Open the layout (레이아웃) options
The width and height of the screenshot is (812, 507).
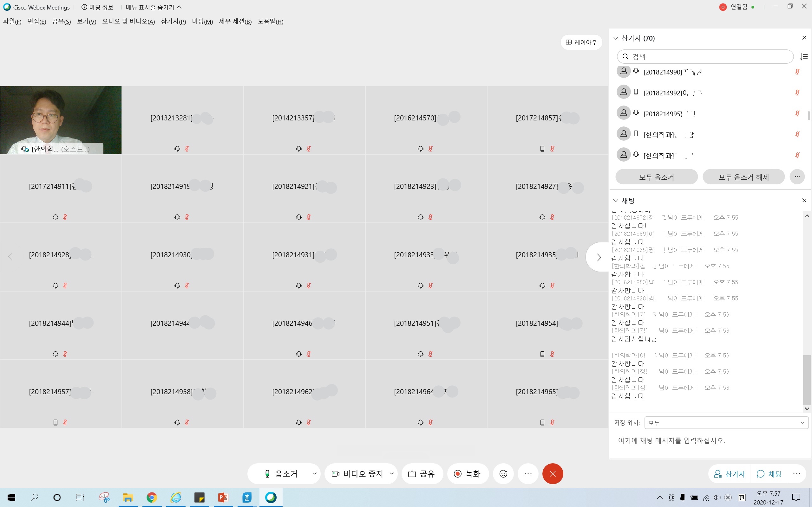pos(581,42)
